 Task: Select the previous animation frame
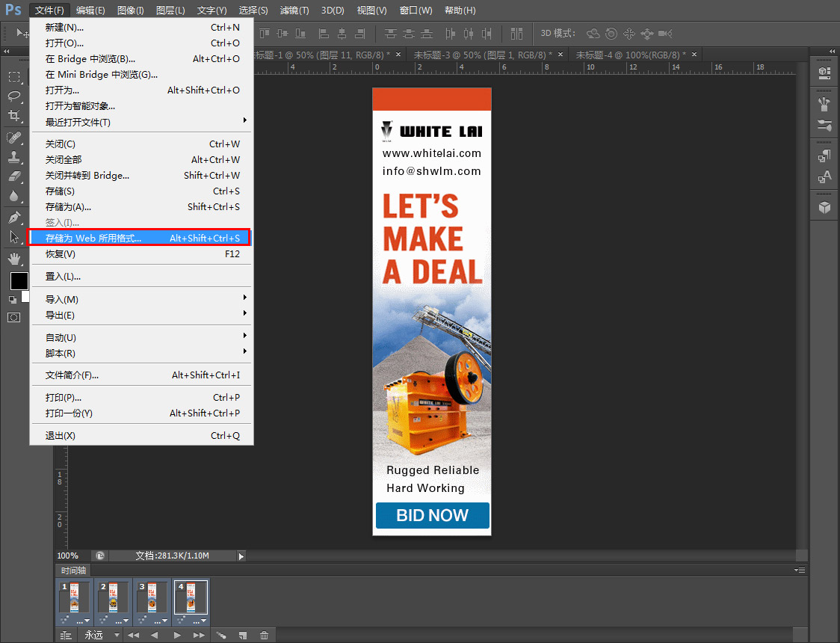pyautogui.click(x=155, y=635)
